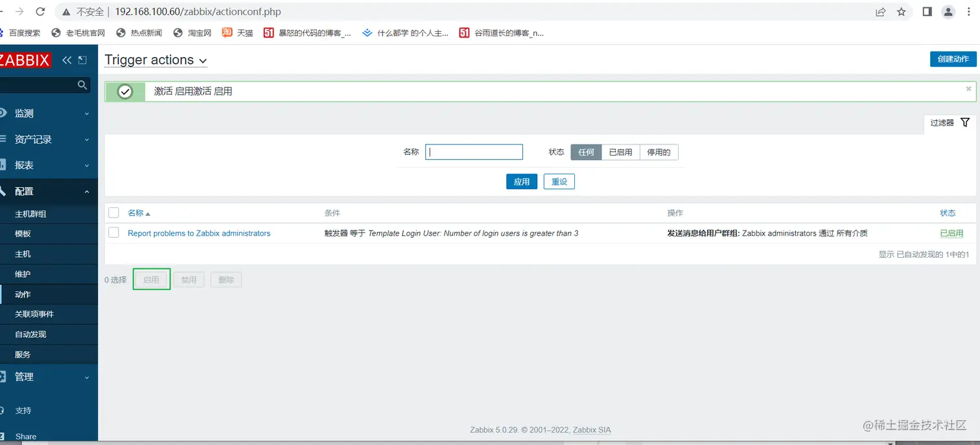Open 什么都学 的个人主 bookmark
The width and height of the screenshot is (980, 445).
click(x=406, y=32)
